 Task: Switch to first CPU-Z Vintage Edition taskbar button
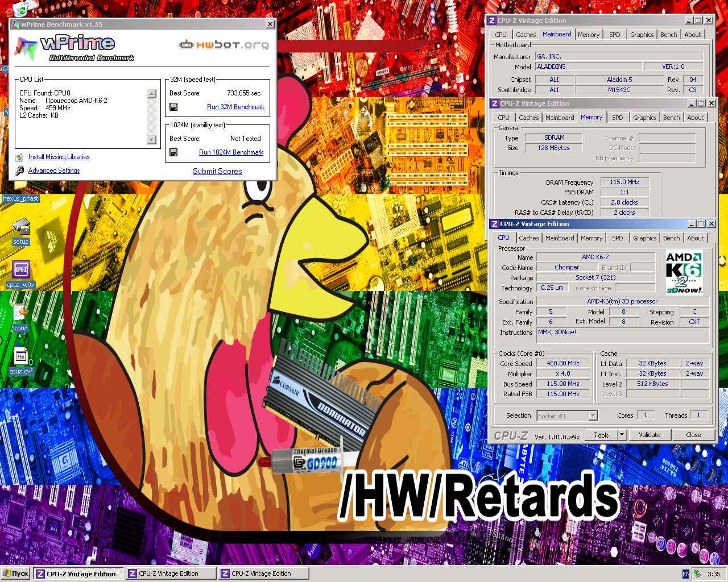(78, 574)
